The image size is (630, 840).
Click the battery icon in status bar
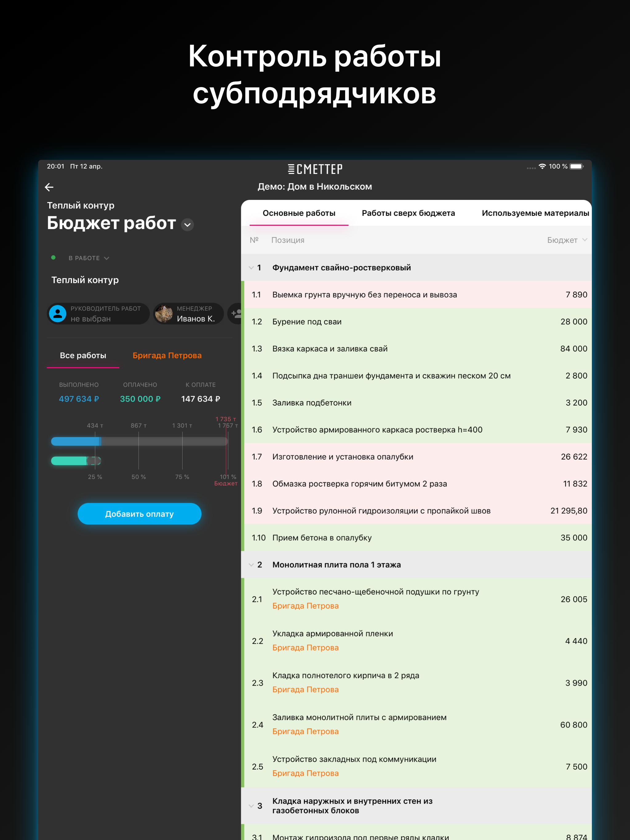[577, 166]
